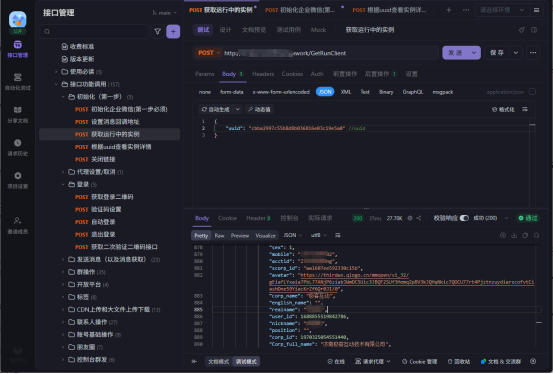This screenshot has height=374, width=553.
Task: Switch response view to Raw
Action: (x=219, y=235)
